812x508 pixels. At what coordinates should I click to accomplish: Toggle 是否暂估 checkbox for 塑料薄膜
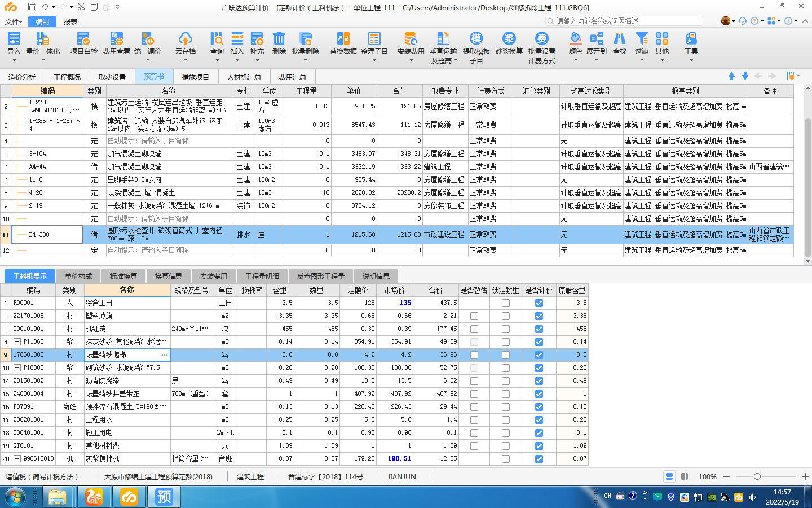pos(474,316)
